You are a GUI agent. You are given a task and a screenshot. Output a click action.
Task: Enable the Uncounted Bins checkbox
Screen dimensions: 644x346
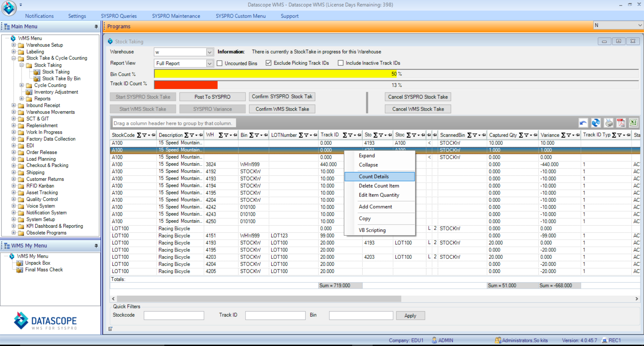[x=220, y=63]
